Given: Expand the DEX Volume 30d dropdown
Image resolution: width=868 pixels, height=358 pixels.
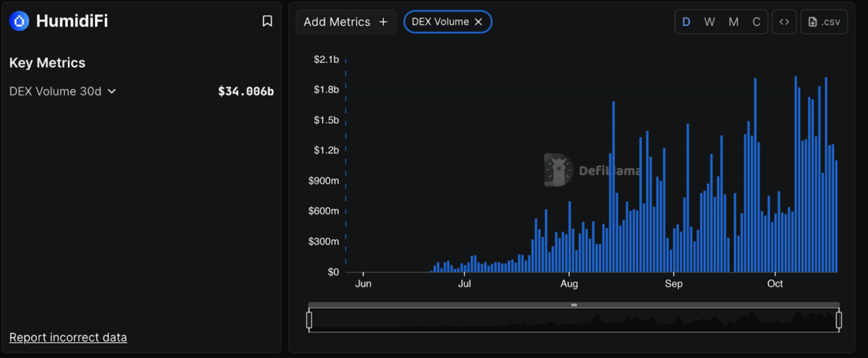Looking at the screenshot, I should pos(111,91).
